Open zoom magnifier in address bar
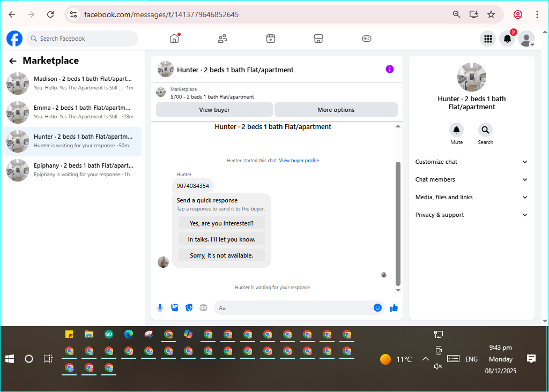This screenshot has width=549, height=392. click(457, 14)
